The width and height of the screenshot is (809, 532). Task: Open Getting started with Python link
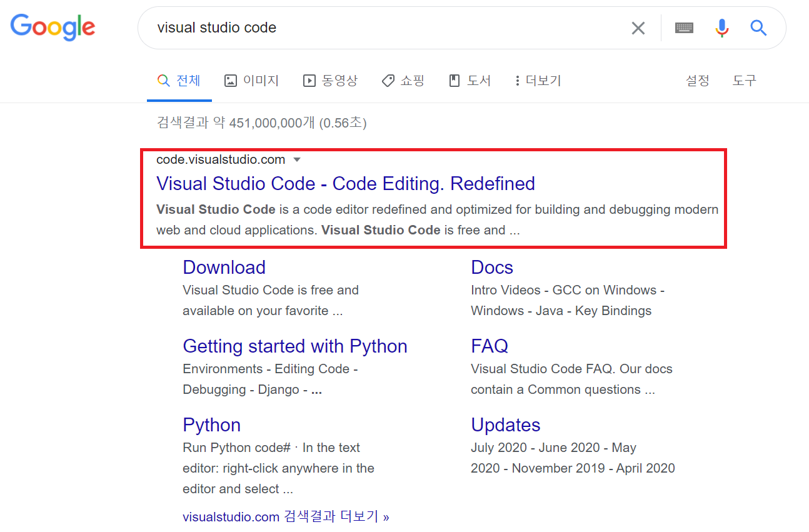click(295, 346)
